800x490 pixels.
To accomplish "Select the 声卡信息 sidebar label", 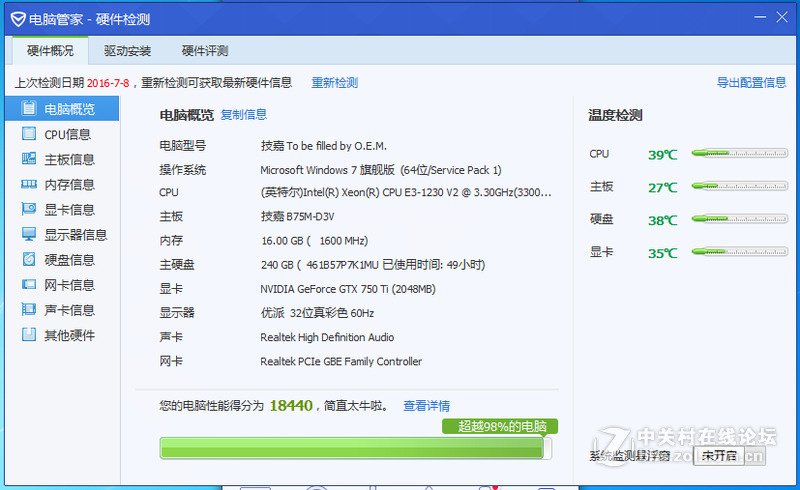I will (69, 310).
